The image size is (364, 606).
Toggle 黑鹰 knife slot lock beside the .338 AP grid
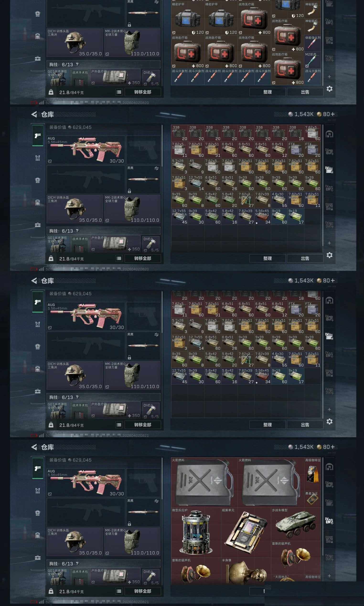pos(129,191)
